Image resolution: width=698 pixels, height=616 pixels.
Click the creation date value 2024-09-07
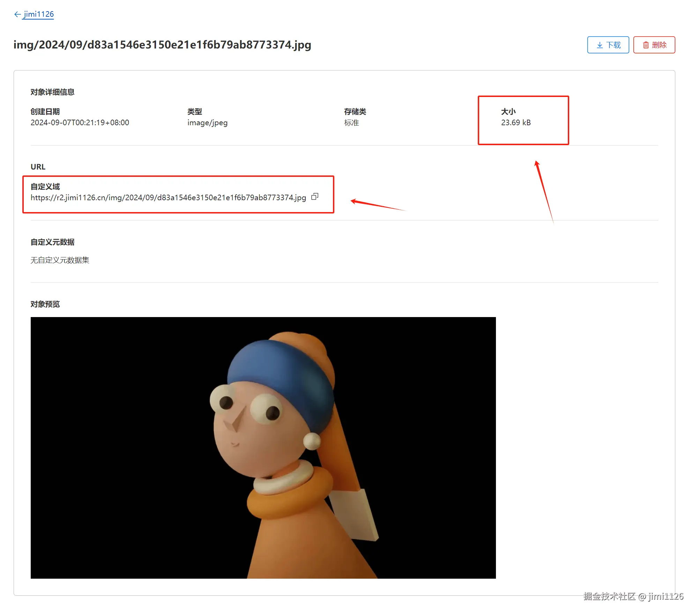pyautogui.click(x=80, y=123)
